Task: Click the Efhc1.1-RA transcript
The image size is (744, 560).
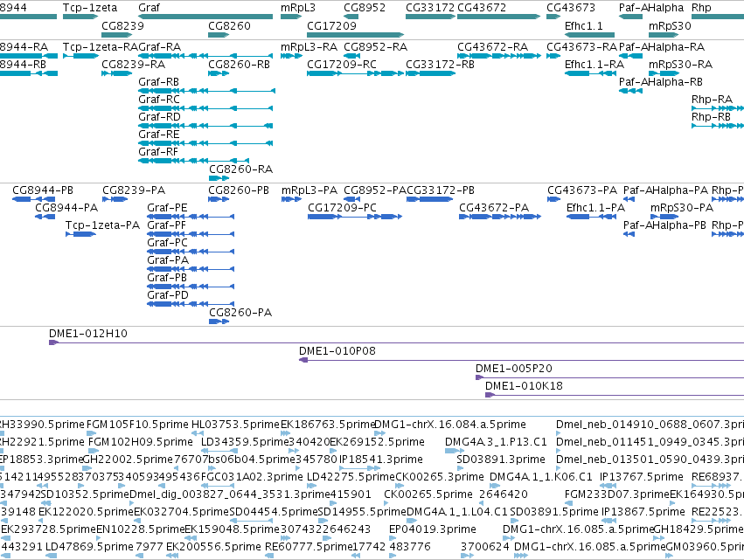Action: tap(591, 73)
